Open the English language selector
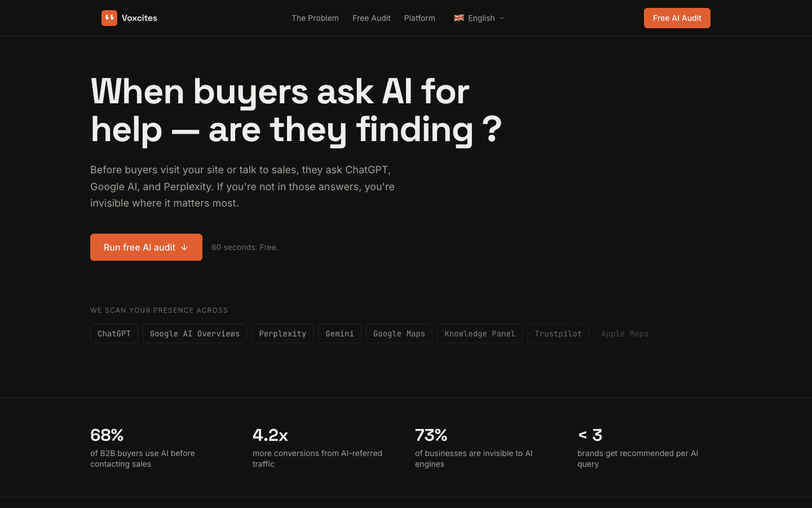 479,18
